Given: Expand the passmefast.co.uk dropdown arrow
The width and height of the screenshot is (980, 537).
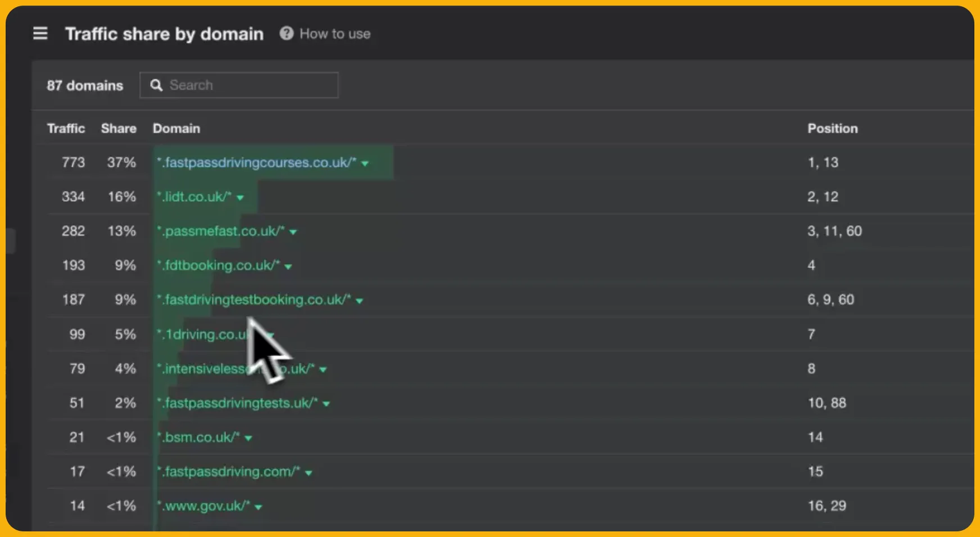Looking at the screenshot, I should pyautogui.click(x=293, y=232).
